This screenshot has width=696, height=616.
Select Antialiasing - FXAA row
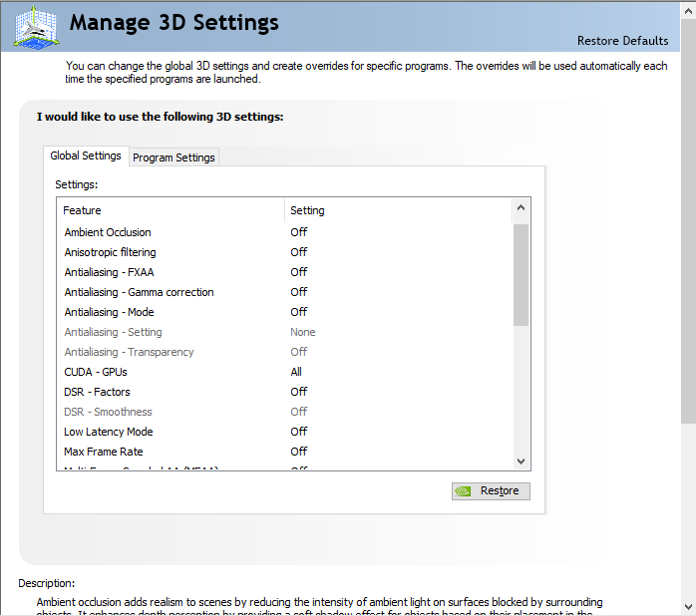point(284,272)
